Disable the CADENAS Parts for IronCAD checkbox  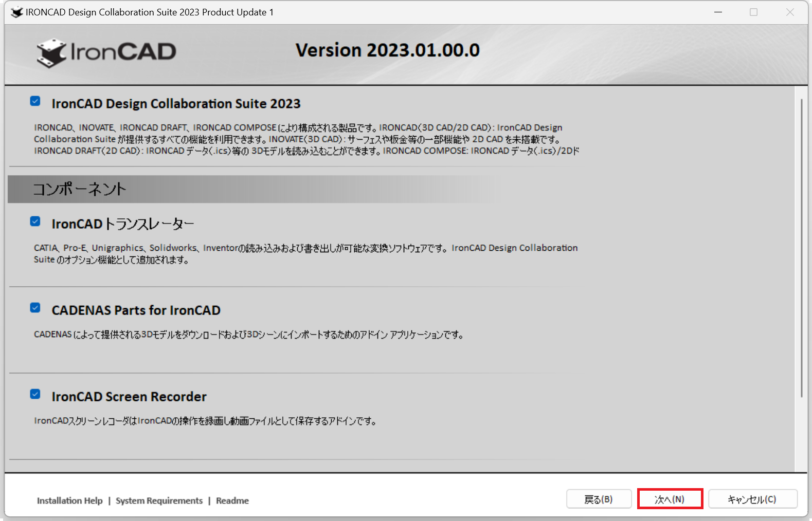(35, 308)
